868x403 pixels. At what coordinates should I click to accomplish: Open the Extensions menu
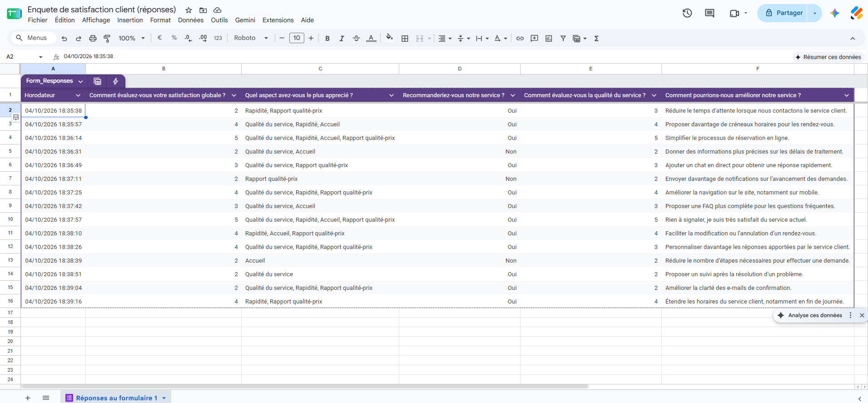pyautogui.click(x=278, y=20)
